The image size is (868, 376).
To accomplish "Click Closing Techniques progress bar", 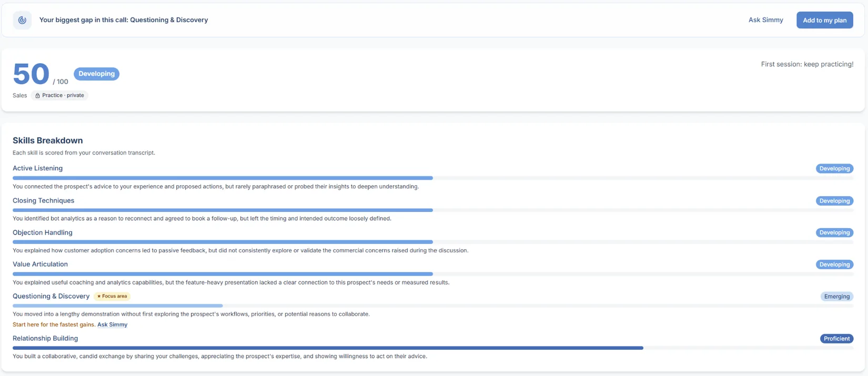I will point(433,210).
